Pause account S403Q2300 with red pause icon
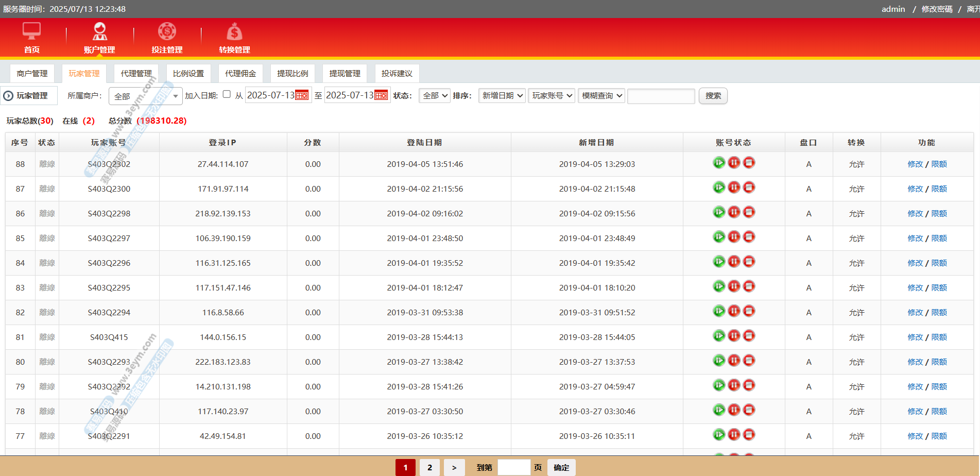Image resolution: width=980 pixels, height=476 pixels. tap(734, 188)
